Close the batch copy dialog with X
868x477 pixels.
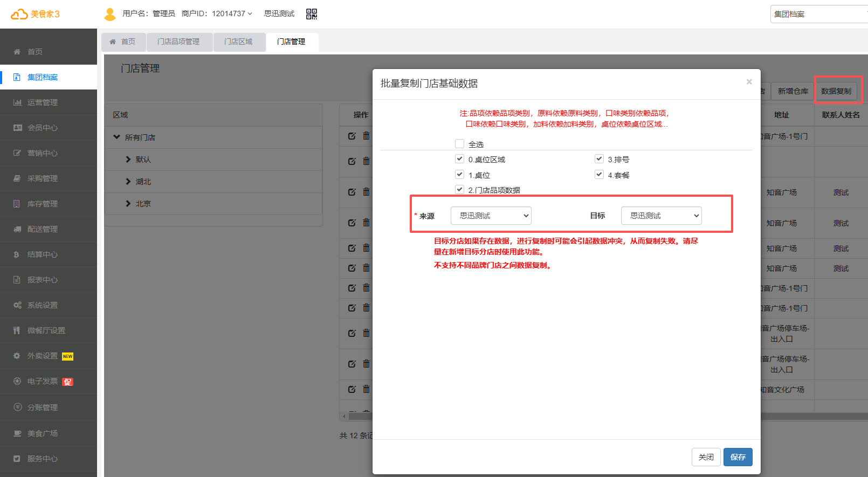click(749, 82)
